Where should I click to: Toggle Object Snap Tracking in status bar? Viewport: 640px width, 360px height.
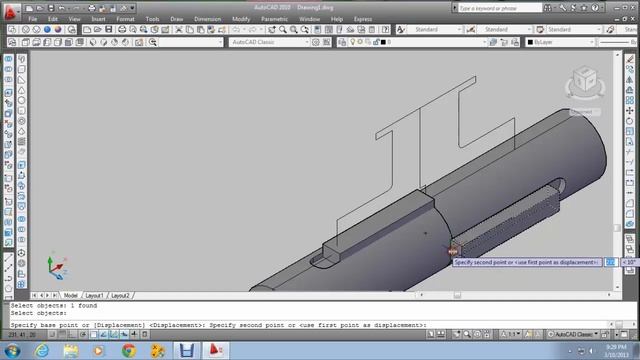point(103,334)
